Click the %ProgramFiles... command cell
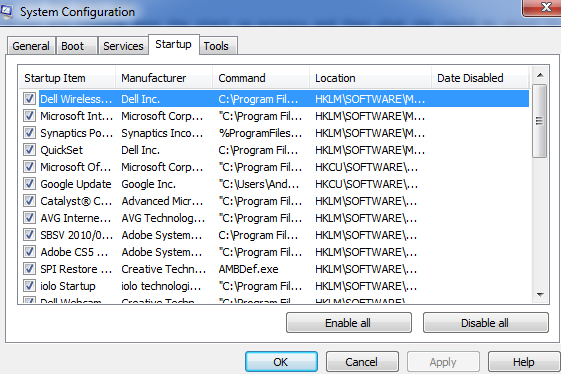This screenshot has width=561, height=374. coord(260,133)
